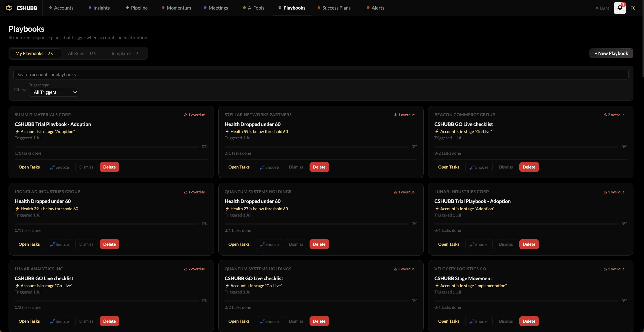Snooze the Ironclad Industries Group playbook
The image size is (644, 332).
59,244
